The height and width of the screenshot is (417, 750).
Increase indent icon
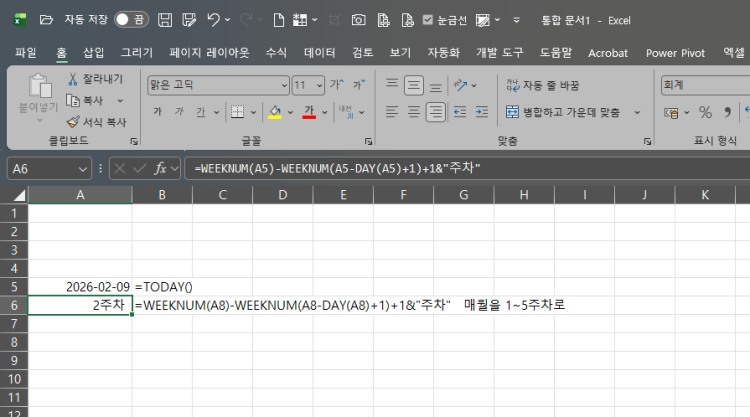[482, 112]
